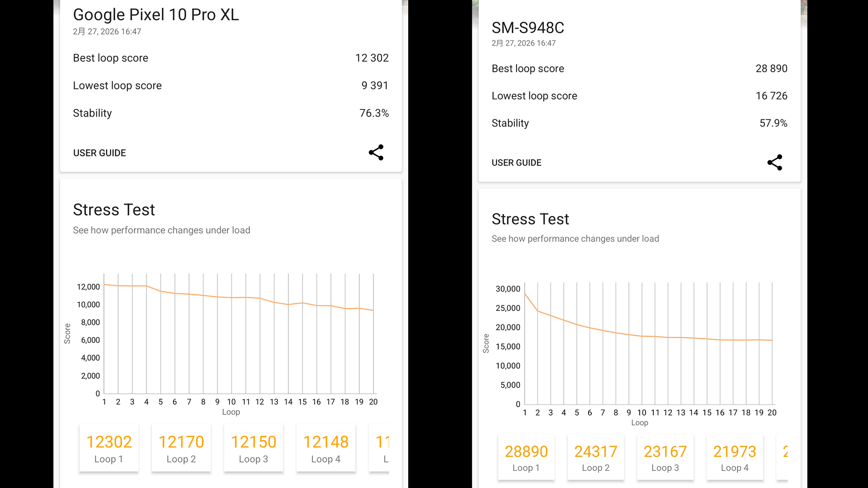868x488 pixels.
Task: Select Loop 3 score card 12150
Action: [254, 448]
